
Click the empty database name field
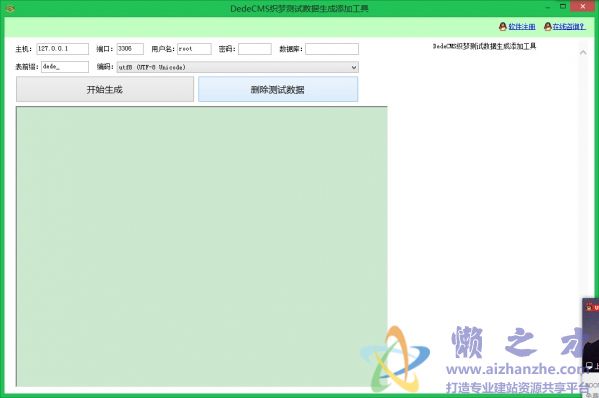(x=332, y=49)
